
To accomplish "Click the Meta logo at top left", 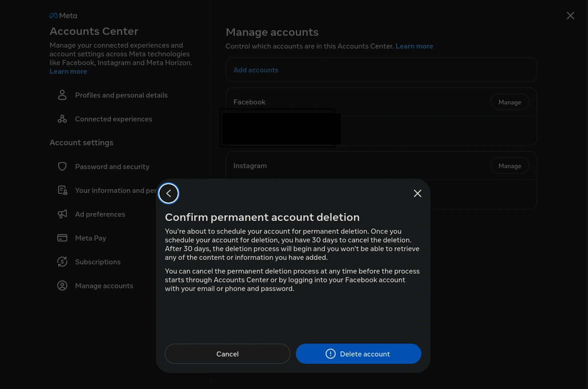I will pos(63,16).
